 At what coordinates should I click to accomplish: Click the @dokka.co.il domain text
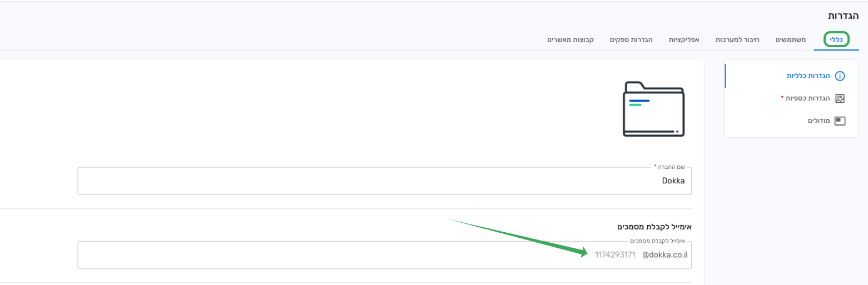(665, 255)
